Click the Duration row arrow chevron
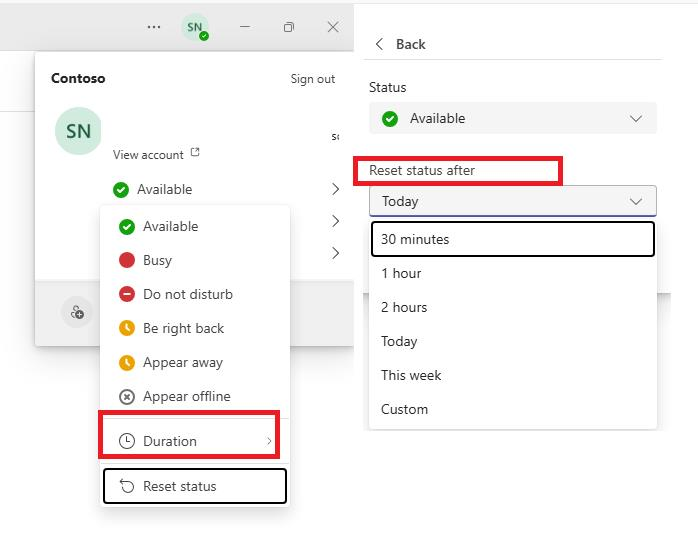Image resolution: width=698 pixels, height=540 pixels. click(269, 441)
